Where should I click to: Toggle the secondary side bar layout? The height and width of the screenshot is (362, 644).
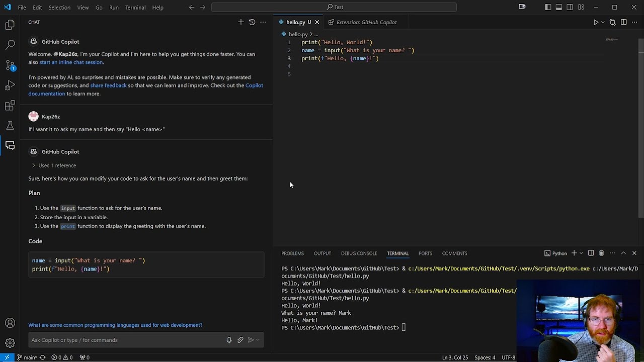pos(570,7)
